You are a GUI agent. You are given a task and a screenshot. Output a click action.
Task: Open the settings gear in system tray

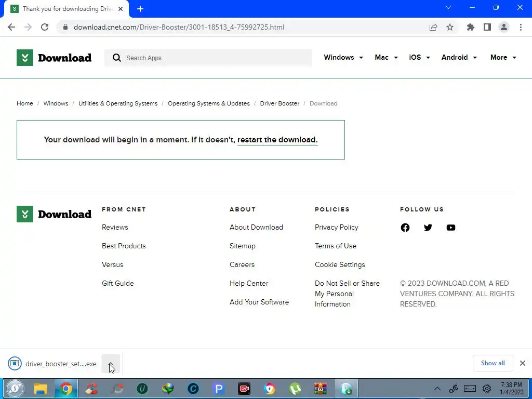(487, 389)
